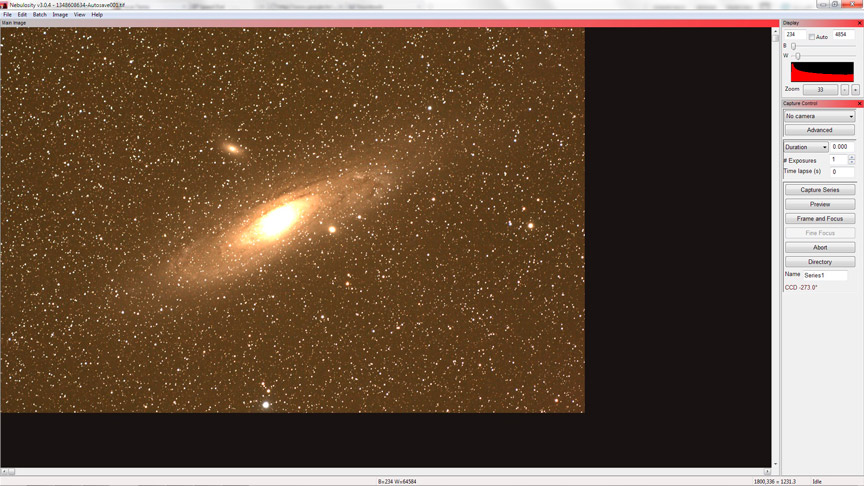Adjust the B black level slider
864x486 pixels.
[x=794, y=46]
